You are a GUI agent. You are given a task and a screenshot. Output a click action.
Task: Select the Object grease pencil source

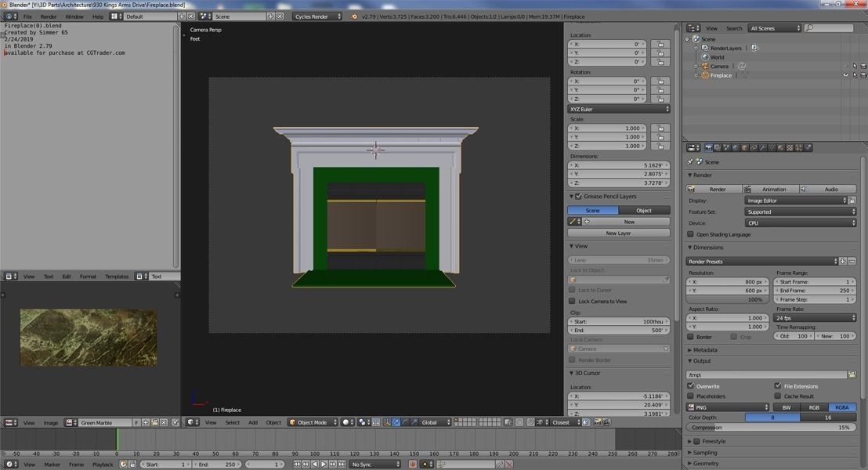644,211
